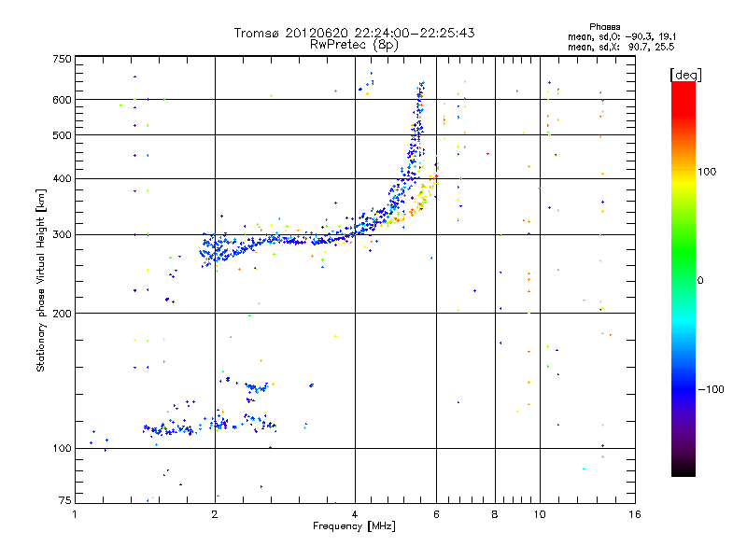
Task: Click the y-axis tick label '100'
Action: point(62,448)
